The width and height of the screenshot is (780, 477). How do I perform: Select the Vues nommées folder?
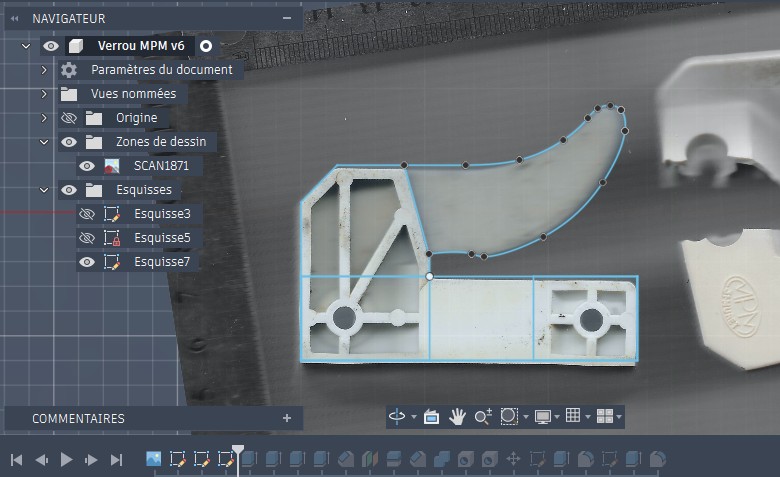[x=133, y=94]
